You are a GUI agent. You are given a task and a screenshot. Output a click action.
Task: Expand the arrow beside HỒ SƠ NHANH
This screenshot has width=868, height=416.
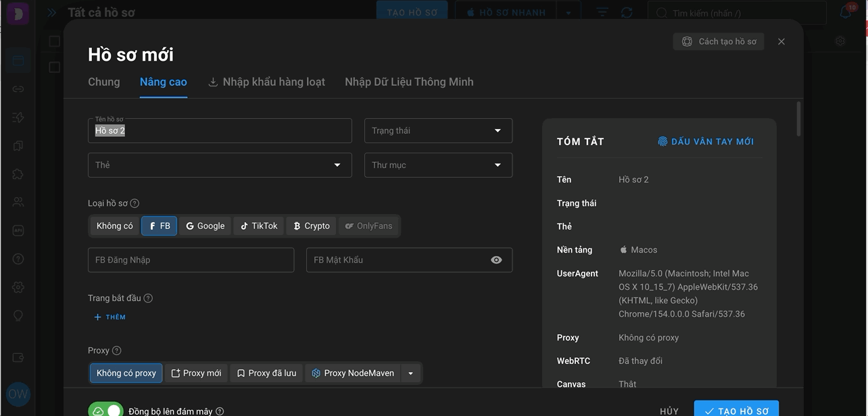569,13
